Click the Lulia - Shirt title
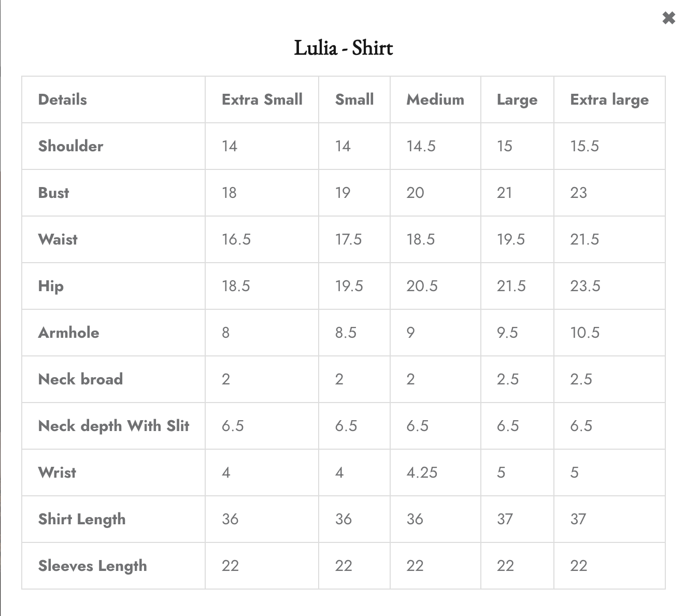The height and width of the screenshot is (616, 685). (344, 48)
